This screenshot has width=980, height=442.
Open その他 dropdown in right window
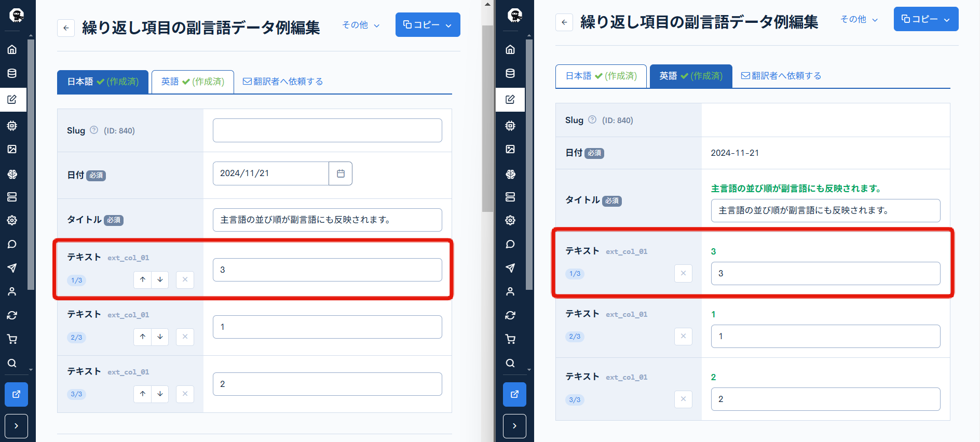[859, 19]
